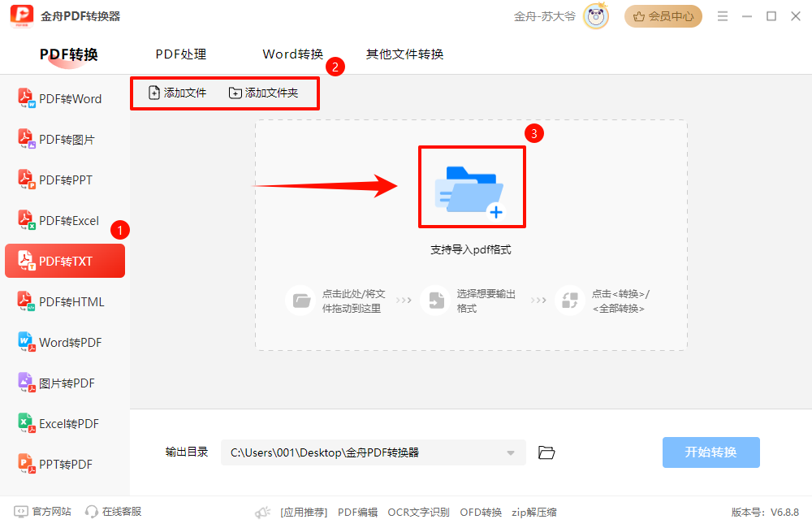Browse output folder icon
Screen dimensions: 812x528
pyautogui.click(x=546, y=452)
